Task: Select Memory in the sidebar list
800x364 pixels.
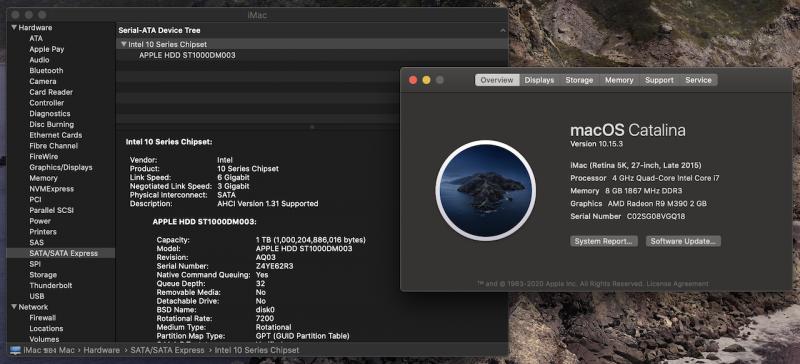Action: (x=43, y=178)
